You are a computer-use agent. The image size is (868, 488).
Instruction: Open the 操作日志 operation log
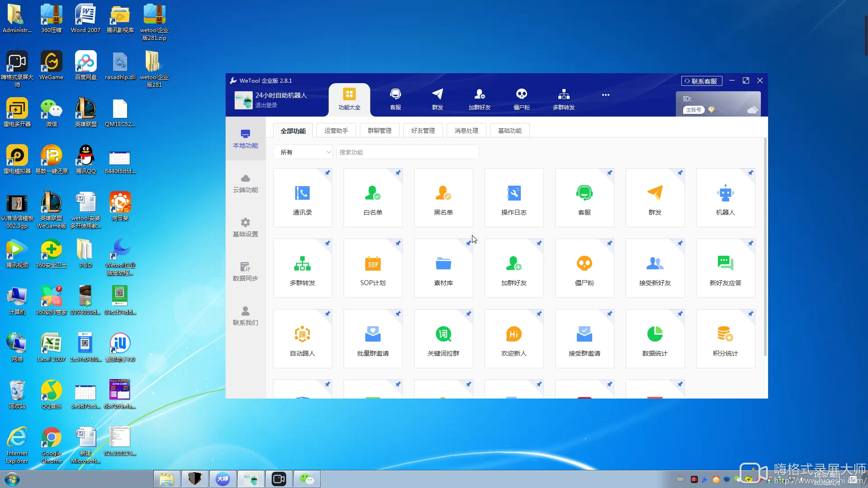514,197
